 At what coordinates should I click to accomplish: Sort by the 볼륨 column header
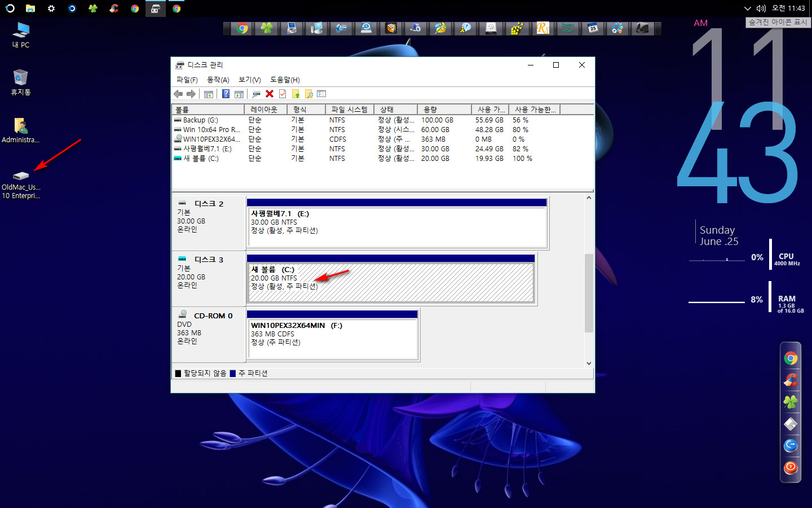click(208, 110)
